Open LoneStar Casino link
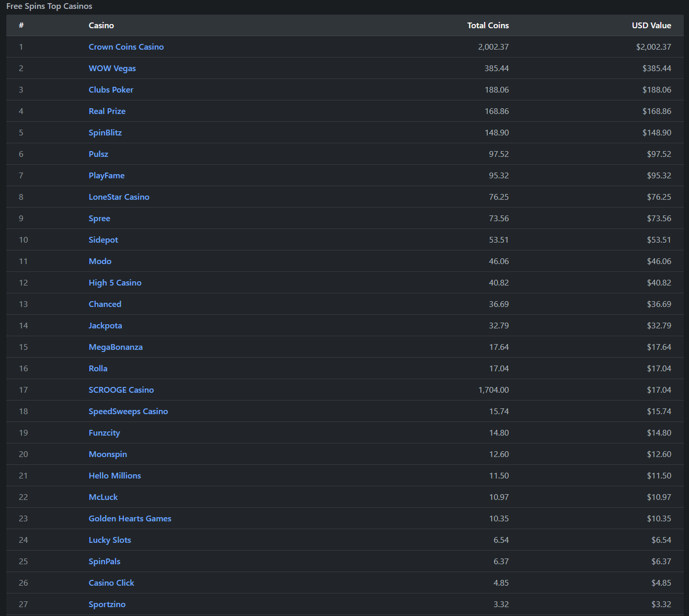Image resolution: width=689 pixels, height=616 pixels. pyautogui.click(x=119, y=197)
